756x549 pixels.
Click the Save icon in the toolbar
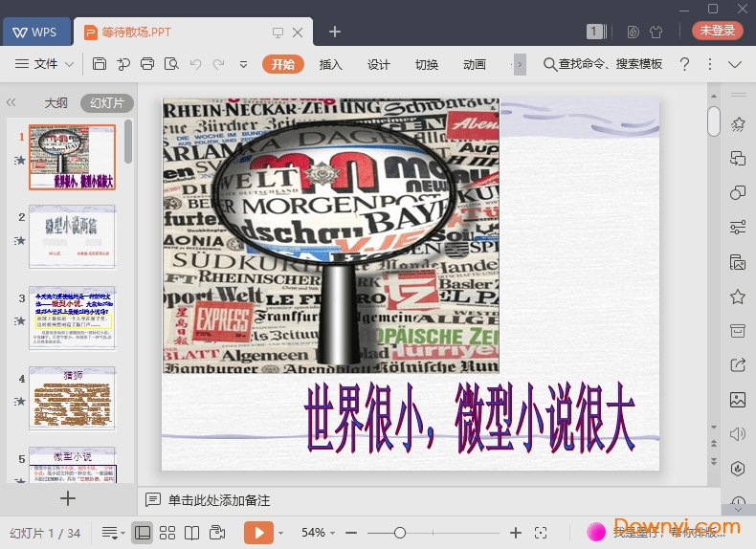100,64
